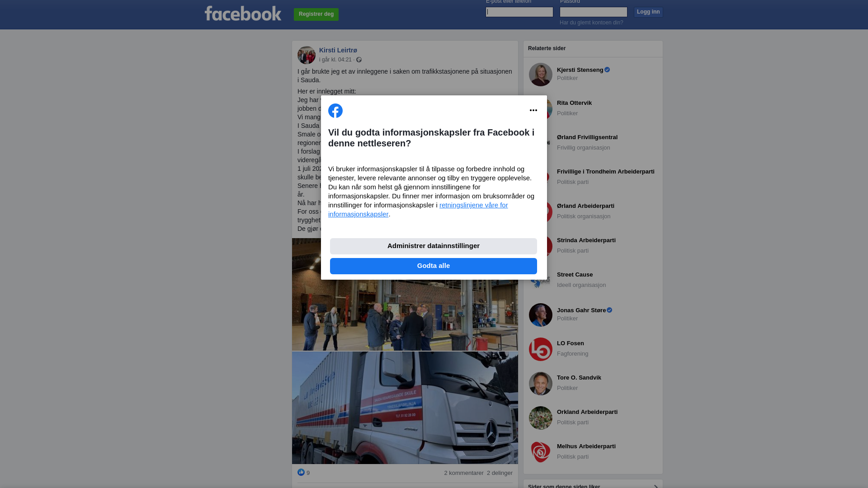Click Administrer datainnstillinger button
Screen dimensions: 868x488
434,246
